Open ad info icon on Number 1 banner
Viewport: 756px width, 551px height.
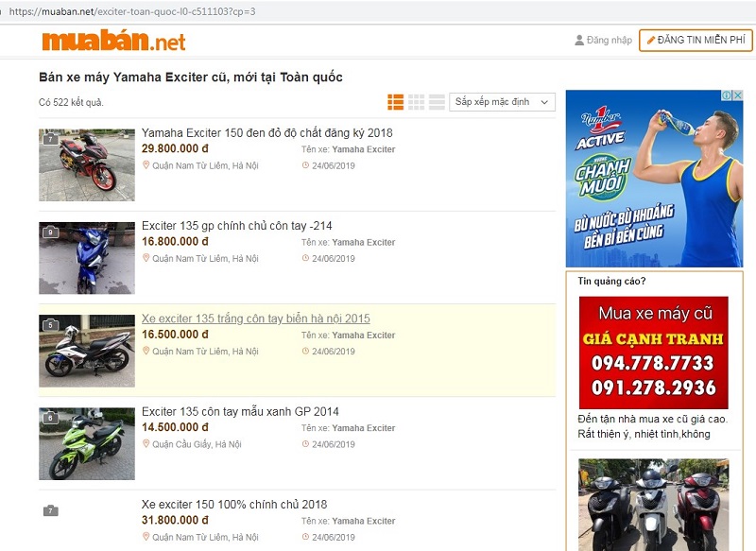tap(727, 95)
